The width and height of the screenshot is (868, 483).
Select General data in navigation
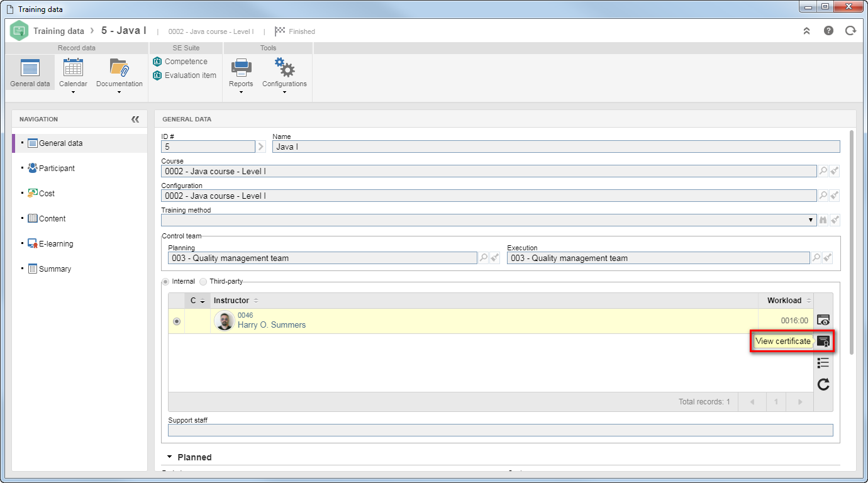79,143
